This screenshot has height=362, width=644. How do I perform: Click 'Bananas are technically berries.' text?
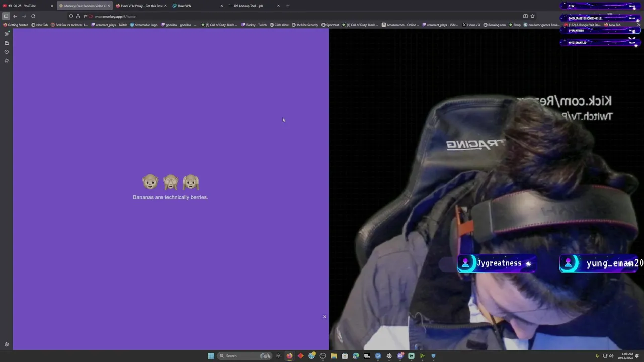click(x=171, y=197)
